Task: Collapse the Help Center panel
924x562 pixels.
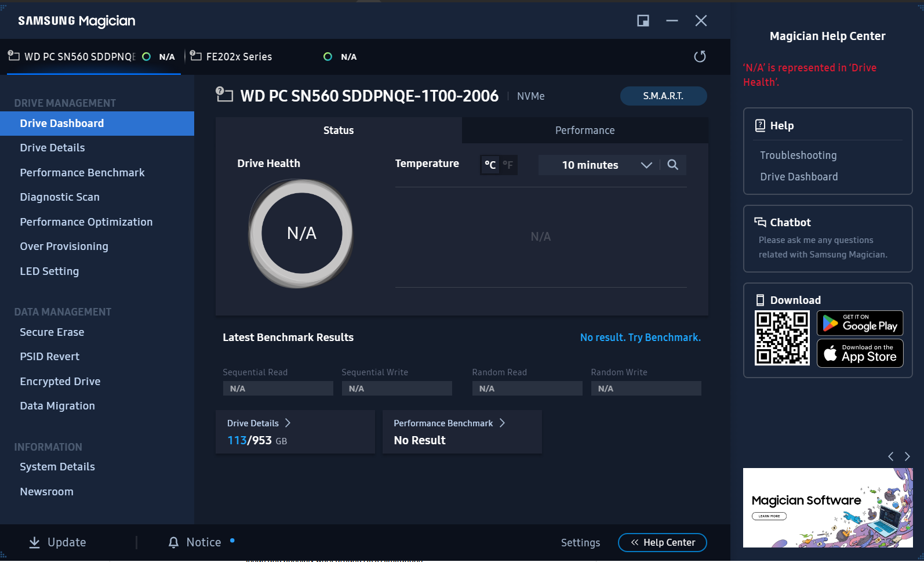Action: point(662,542)
